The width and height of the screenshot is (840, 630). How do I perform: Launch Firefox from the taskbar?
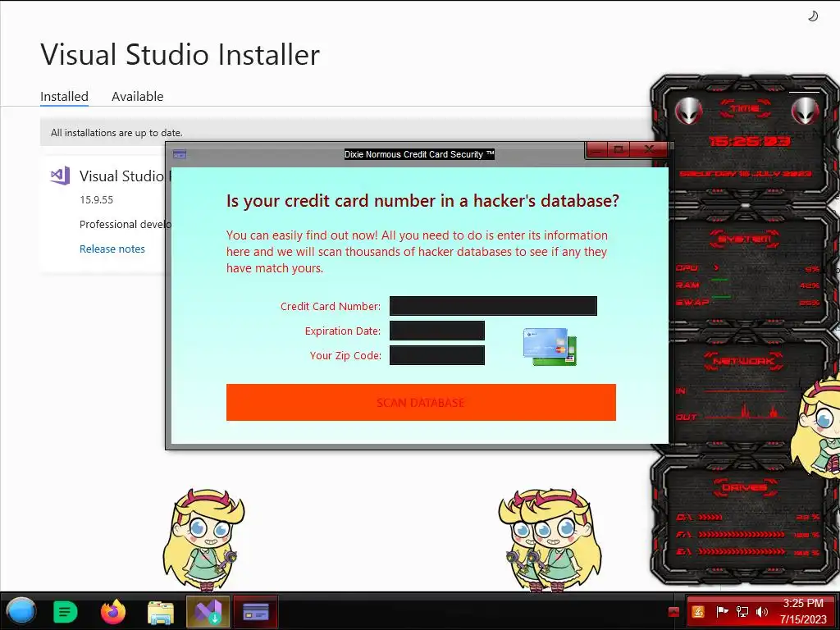(113, 612)
